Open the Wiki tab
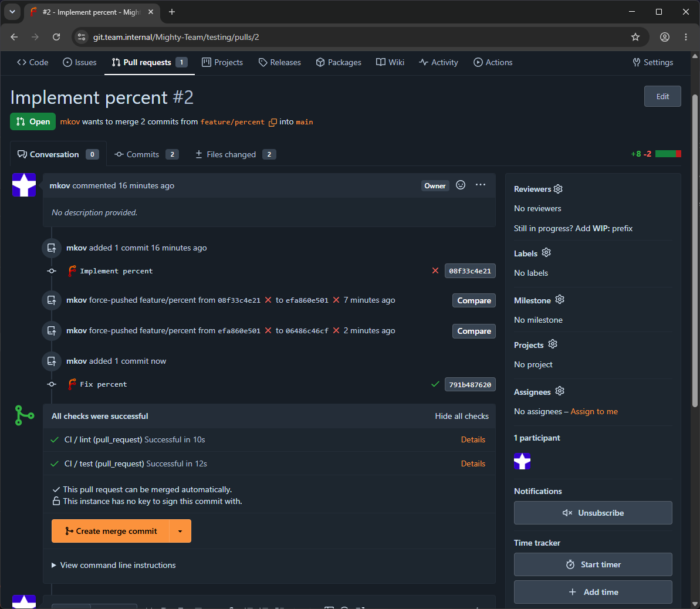This screenshot has height=609, width=700. (390, 63)
